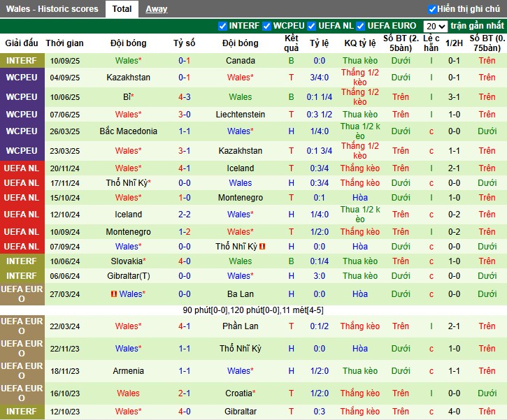
Task: Open Bắc Macedonia team page
Action: pyautogui.click(x=128, y=131)
